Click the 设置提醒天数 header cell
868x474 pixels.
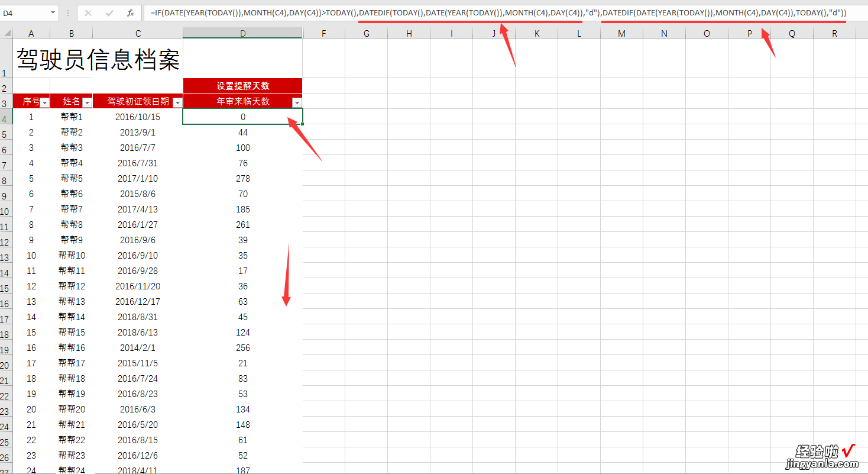243,86
